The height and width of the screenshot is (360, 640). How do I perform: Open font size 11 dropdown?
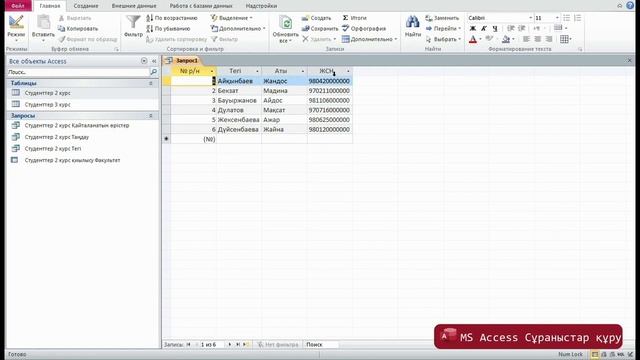point(557,18)
